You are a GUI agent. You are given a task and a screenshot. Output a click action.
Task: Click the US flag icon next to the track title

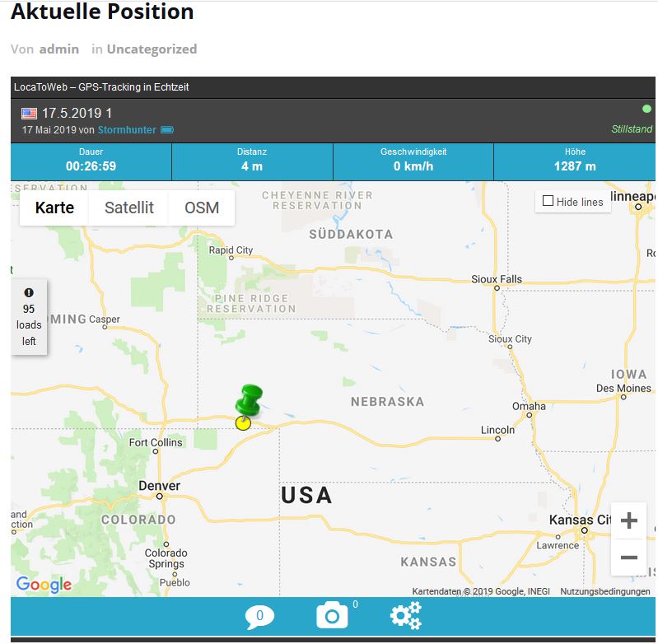click(29, 114)
